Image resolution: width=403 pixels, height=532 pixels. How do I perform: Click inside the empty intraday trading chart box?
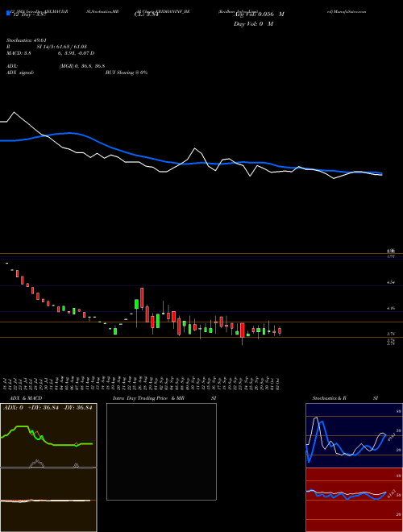pos(161,451)
